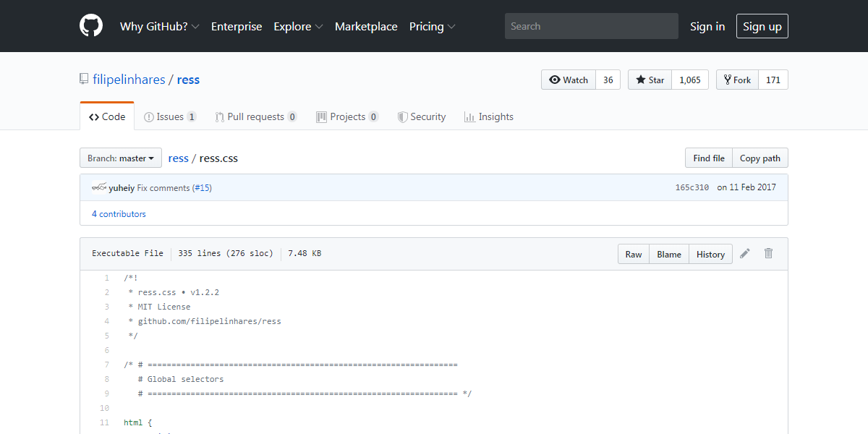Expand the Why GitHub? menu
The height and width of the screenshot is (434, 868).
(159, 26)
